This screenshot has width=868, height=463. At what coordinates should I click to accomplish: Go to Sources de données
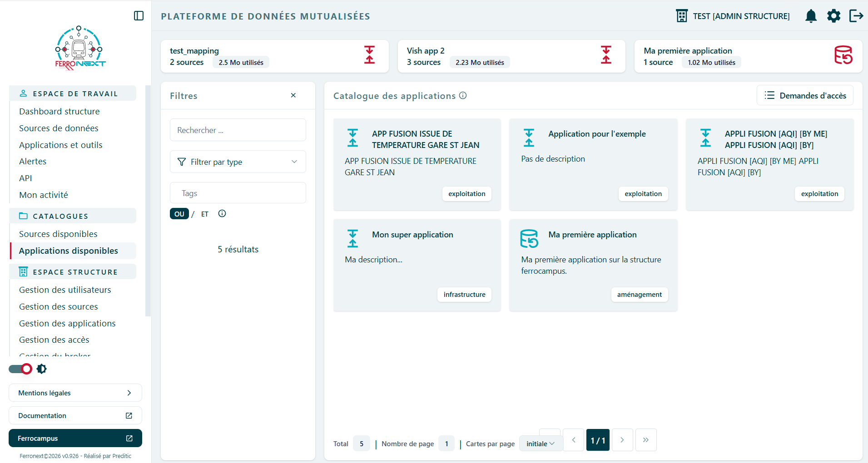click(x=59, y=128)
